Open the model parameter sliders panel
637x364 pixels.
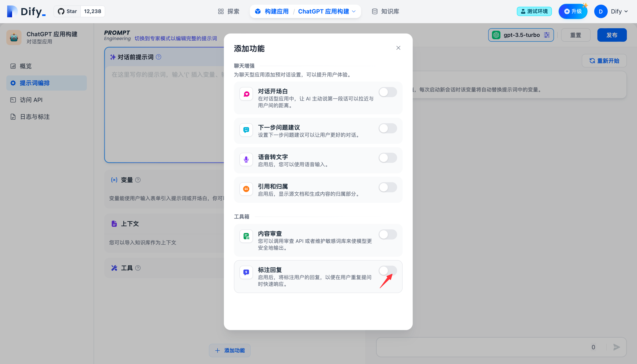pos(547,35)
